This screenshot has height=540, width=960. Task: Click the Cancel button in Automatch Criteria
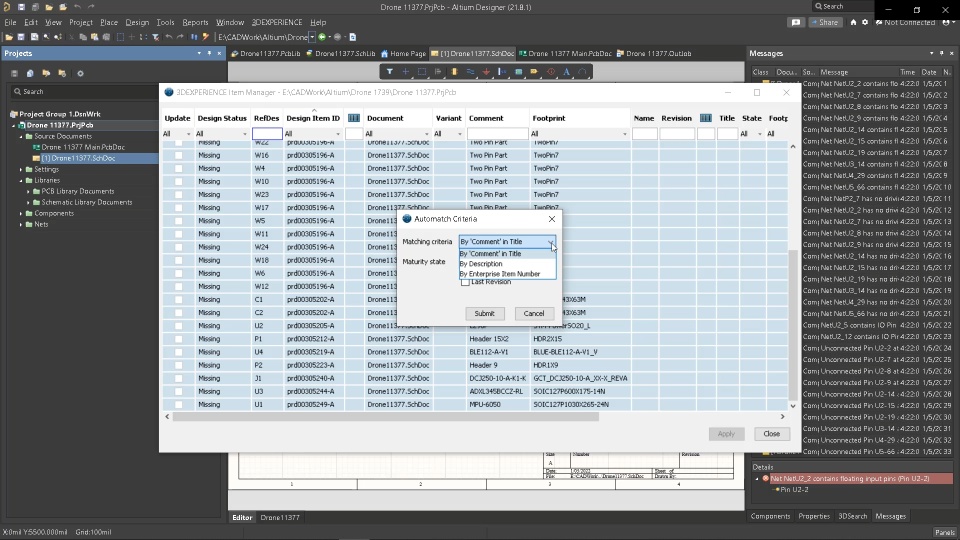click(534, 313)
